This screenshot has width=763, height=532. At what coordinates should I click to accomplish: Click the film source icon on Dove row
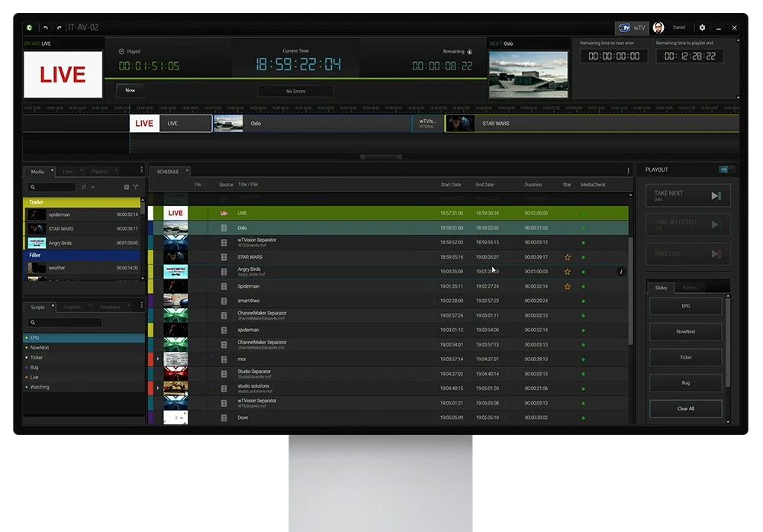point(224,418)
